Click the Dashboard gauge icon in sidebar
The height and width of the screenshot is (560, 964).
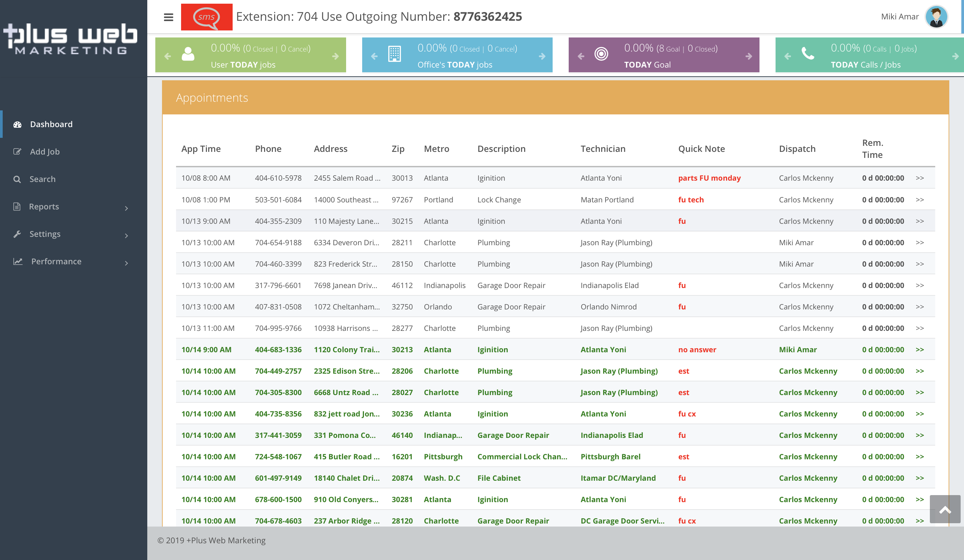click(18, 124)
